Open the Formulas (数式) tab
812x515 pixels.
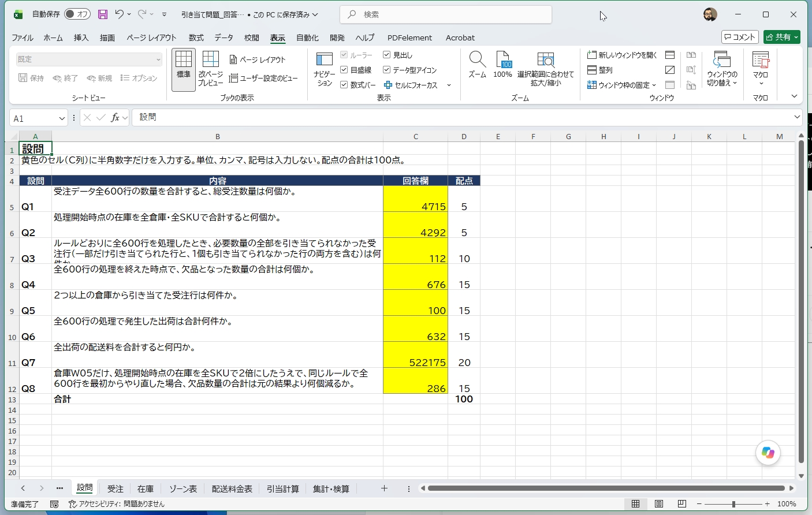196,38
